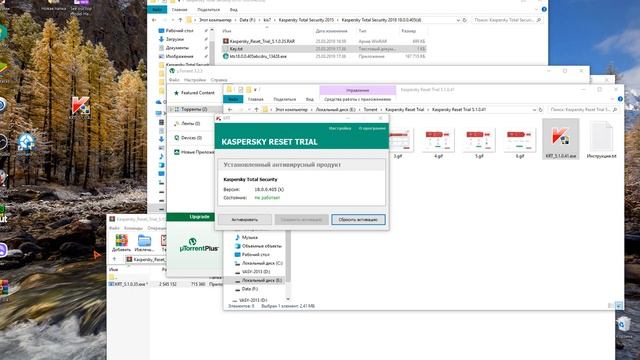Image resolution: width=640 pixels, height=360 pixels.
Task: Open О программе link in Kaspersky Reset Trial header
Action: click(x=372, y=128)
